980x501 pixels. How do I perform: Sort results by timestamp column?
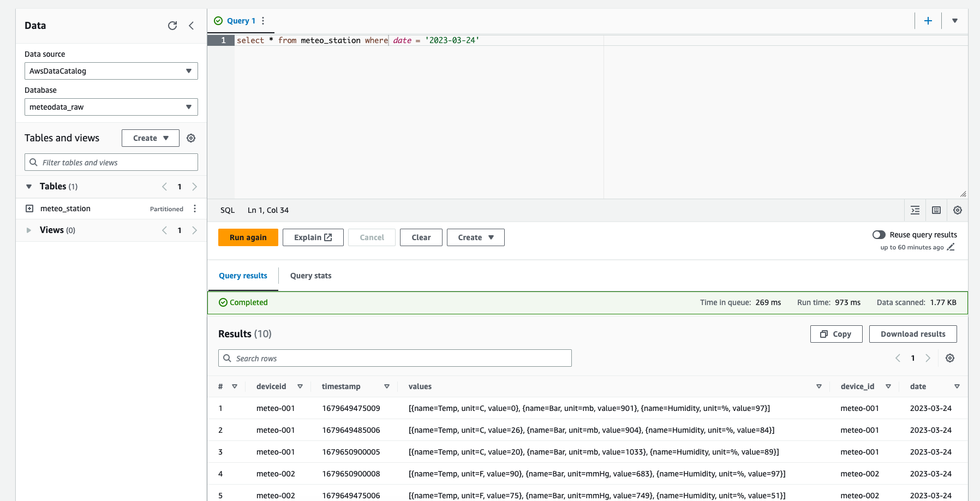[x=387, y=386]
